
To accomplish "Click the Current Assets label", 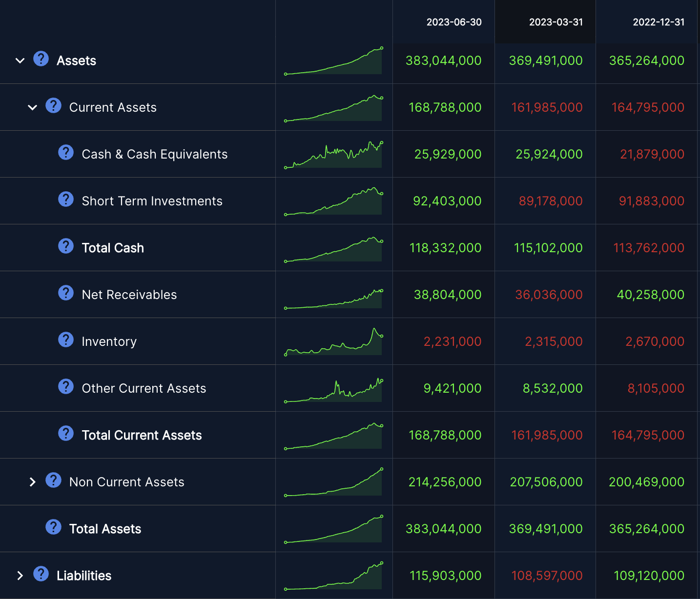I will pos(113,107).
